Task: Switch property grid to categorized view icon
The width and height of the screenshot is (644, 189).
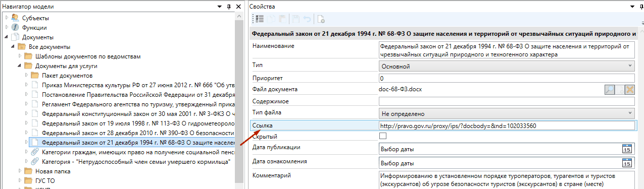Action: click(x=260, y=19)
